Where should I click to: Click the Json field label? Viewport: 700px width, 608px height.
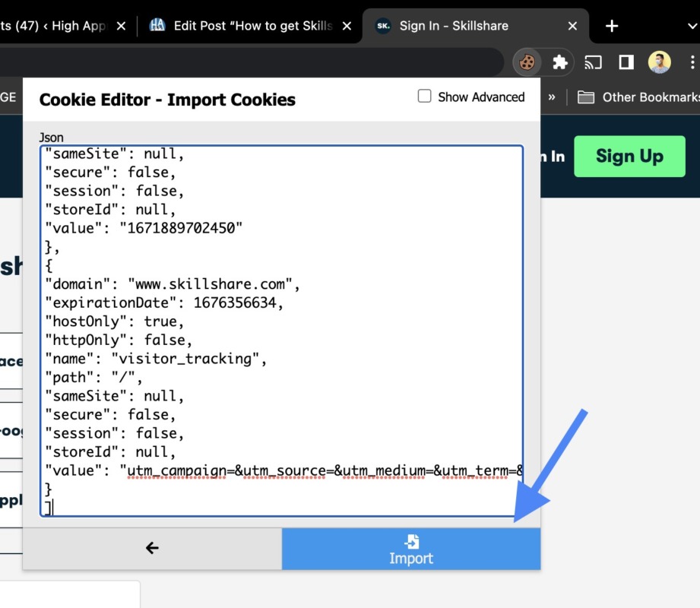pos(52,138)
